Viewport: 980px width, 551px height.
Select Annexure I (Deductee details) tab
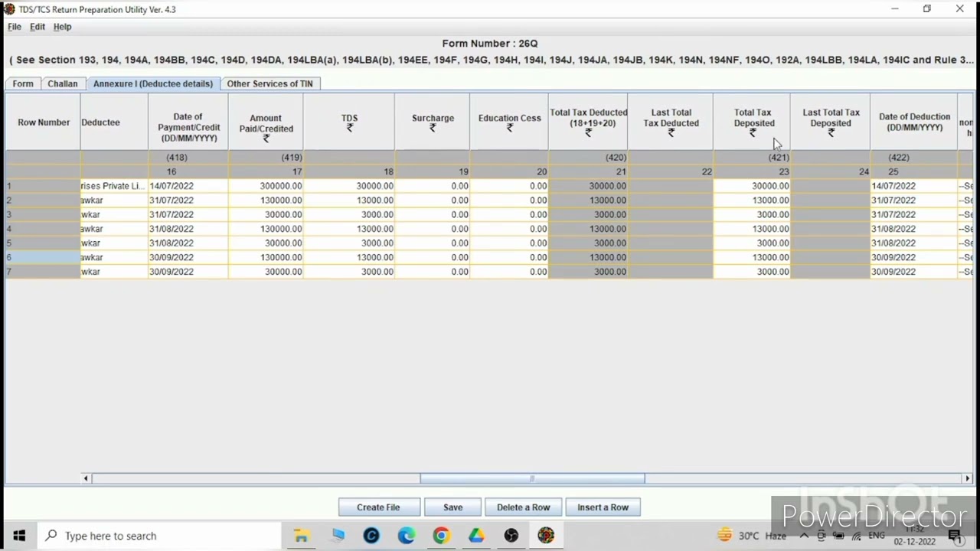[153, 83]
